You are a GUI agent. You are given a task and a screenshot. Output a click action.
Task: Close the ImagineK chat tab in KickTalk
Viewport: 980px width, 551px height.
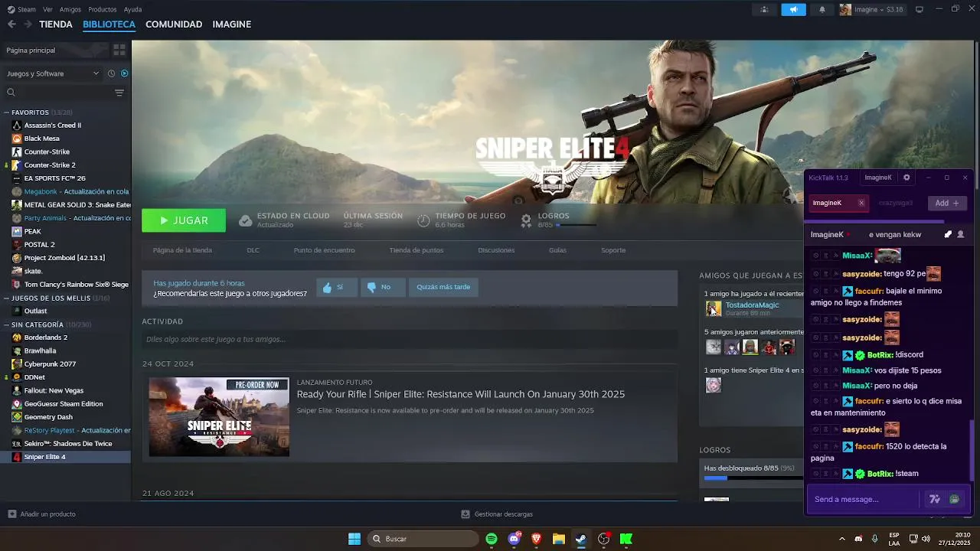click(x=861, y=203)
